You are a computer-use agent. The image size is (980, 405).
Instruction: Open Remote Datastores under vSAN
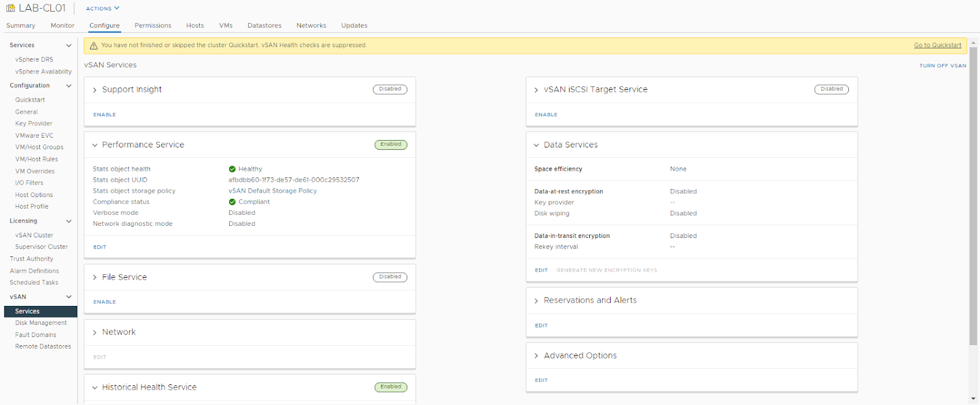[43, 347]
